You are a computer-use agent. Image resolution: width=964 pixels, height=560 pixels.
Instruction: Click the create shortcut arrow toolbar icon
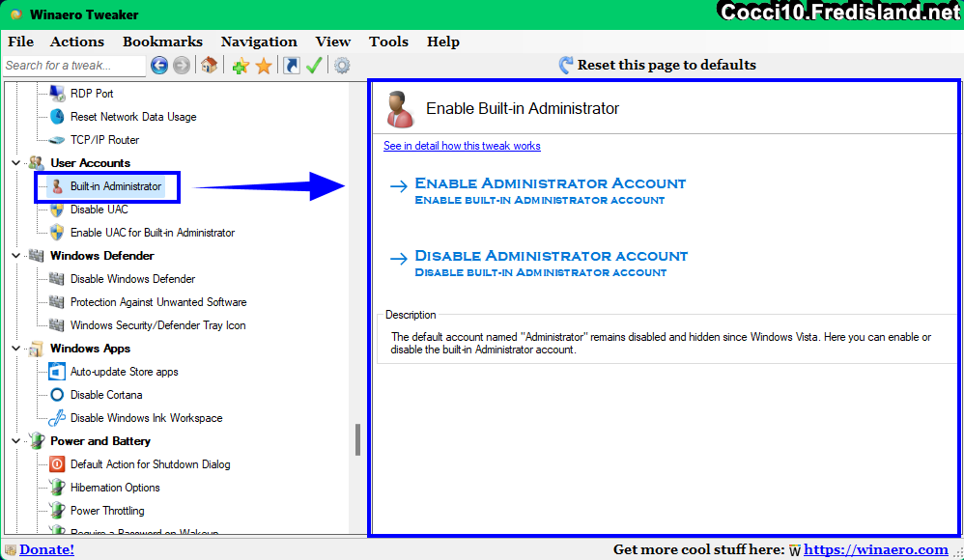[292, 65]
